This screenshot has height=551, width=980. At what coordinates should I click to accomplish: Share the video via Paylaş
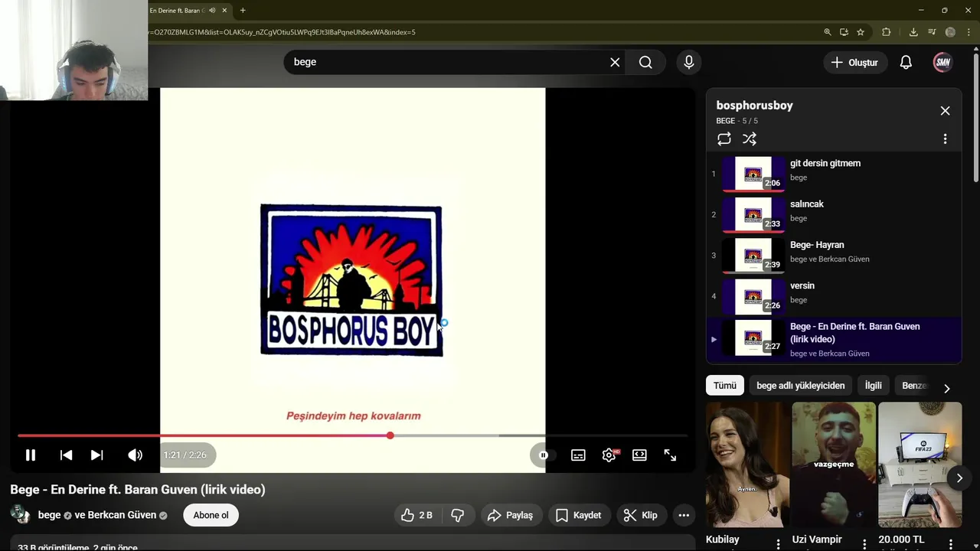coord(510,515)
